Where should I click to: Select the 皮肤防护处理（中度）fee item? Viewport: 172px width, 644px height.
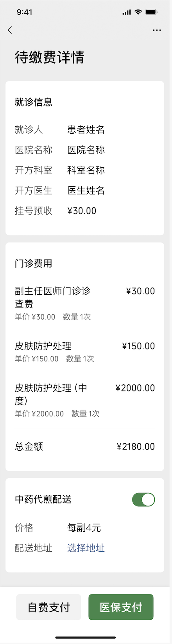85,400
